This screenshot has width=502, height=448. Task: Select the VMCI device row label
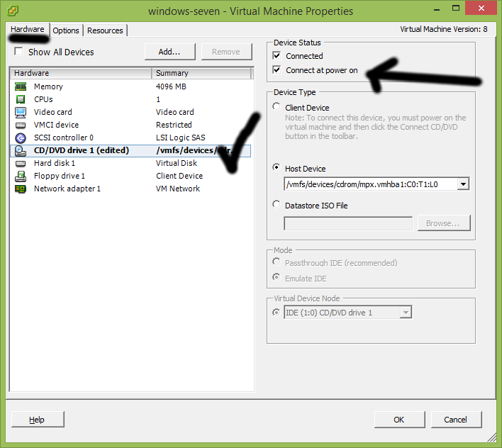point(56,125)
